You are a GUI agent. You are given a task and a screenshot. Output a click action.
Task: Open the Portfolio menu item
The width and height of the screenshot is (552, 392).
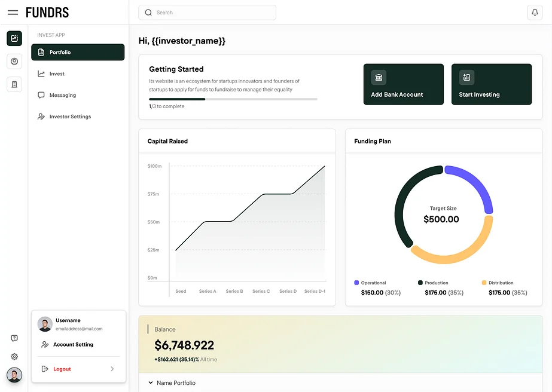[x=78, y=53]
